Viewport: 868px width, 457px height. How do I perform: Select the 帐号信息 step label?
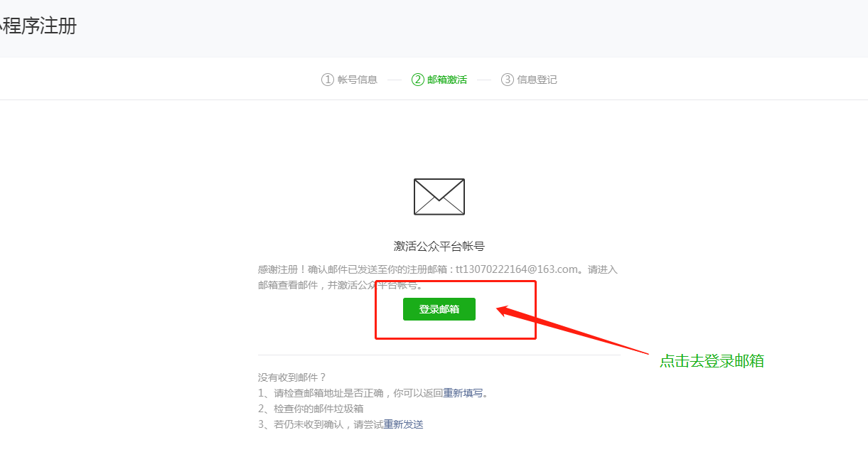[358, 80]
